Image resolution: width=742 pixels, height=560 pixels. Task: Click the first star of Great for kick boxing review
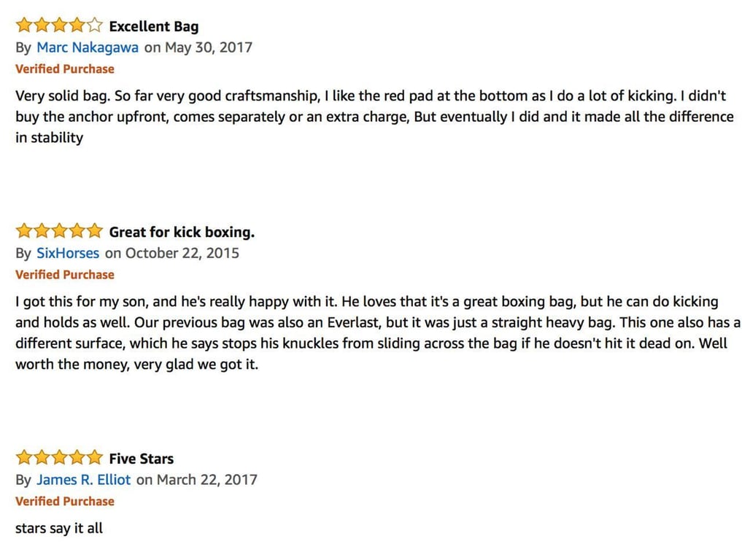pyautogui.click(x=23, y=231)
